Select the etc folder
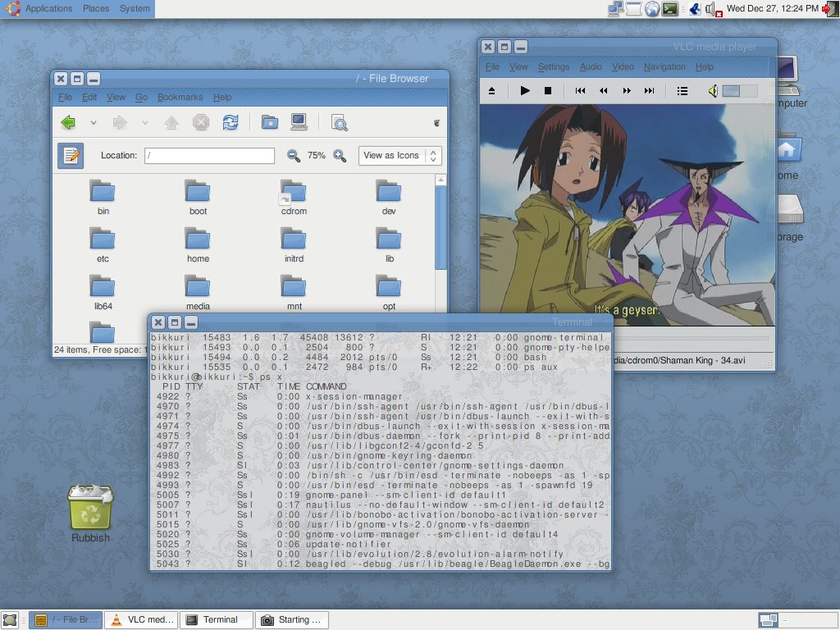Image resolution: width=840 pixels, height=630 pixels. (x=103, y=244)
